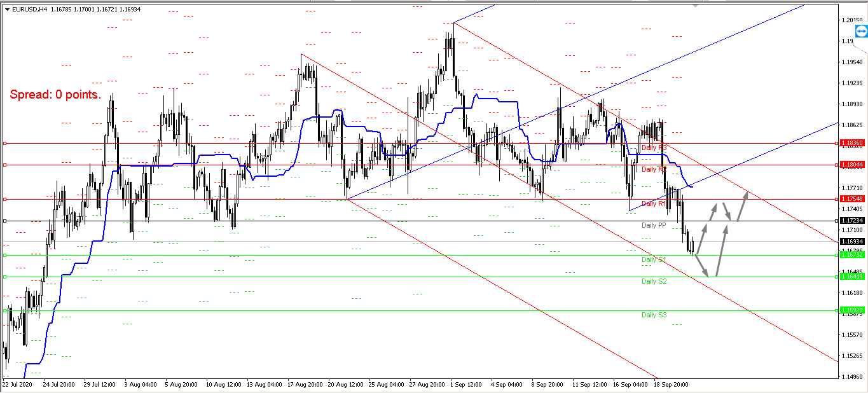Click the 24 Jul 20:00 time label
This screenshot has width=868, height=393.
(59, 385)
